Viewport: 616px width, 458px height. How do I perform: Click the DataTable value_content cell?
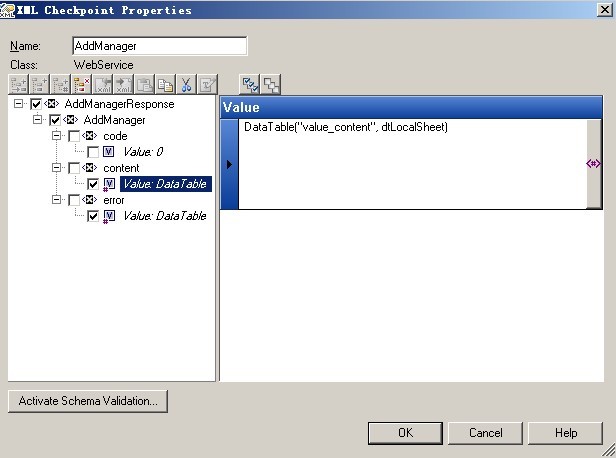click(412, 164)
